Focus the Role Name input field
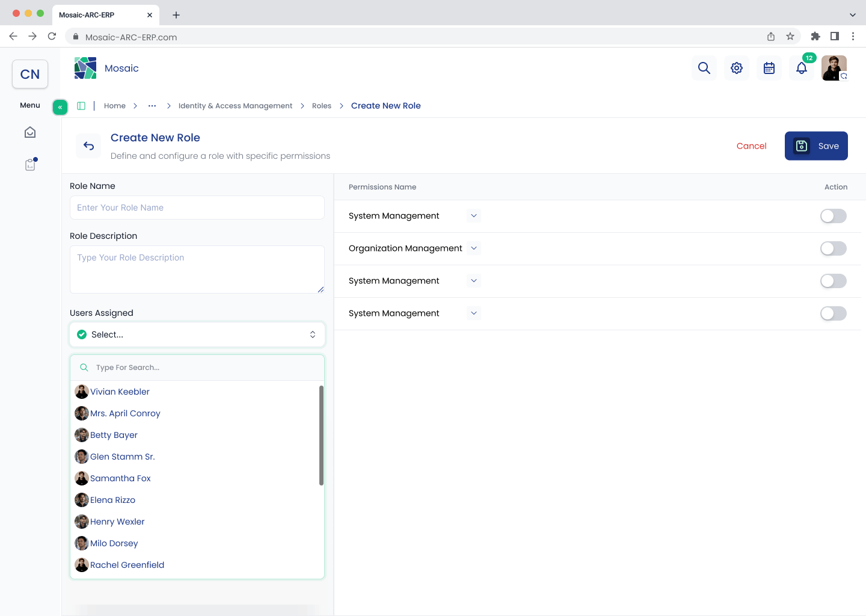 [197, 208]
